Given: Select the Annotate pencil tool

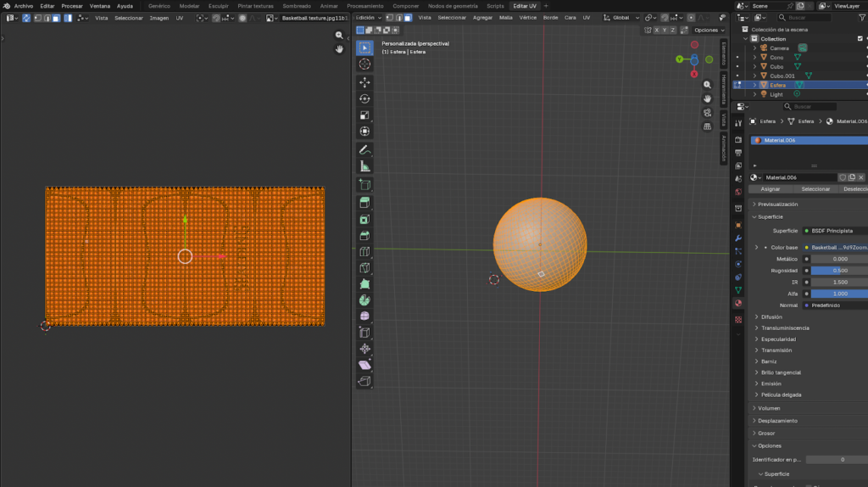Looking at the screenshot, I should pos(364,149).
